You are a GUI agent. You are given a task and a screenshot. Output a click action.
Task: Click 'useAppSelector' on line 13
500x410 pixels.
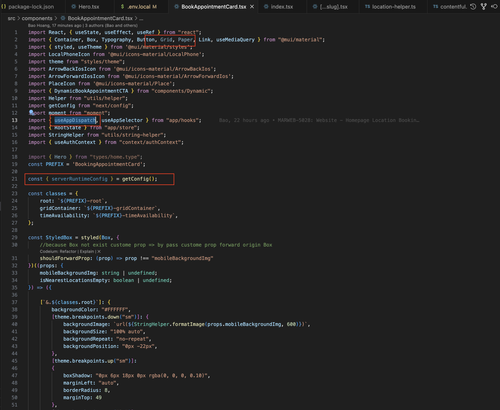[x=122, y=120]
